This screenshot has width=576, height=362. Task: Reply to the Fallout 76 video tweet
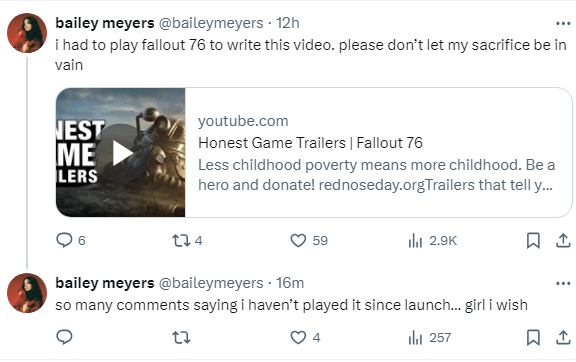tap(64, 240)
